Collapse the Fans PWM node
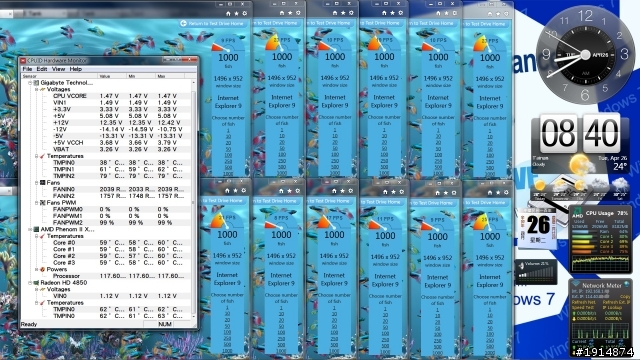The width and height of the screenshot is (640, 360). point(36,202)
